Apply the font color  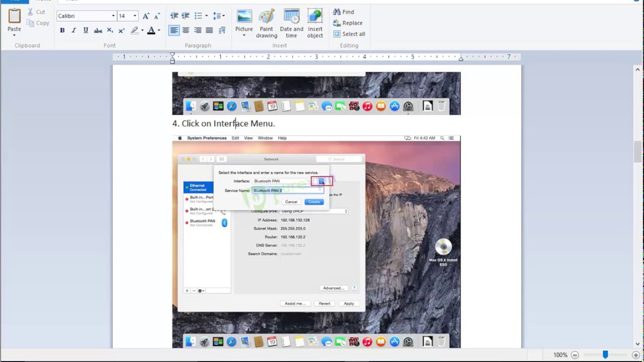pos(151,30)
